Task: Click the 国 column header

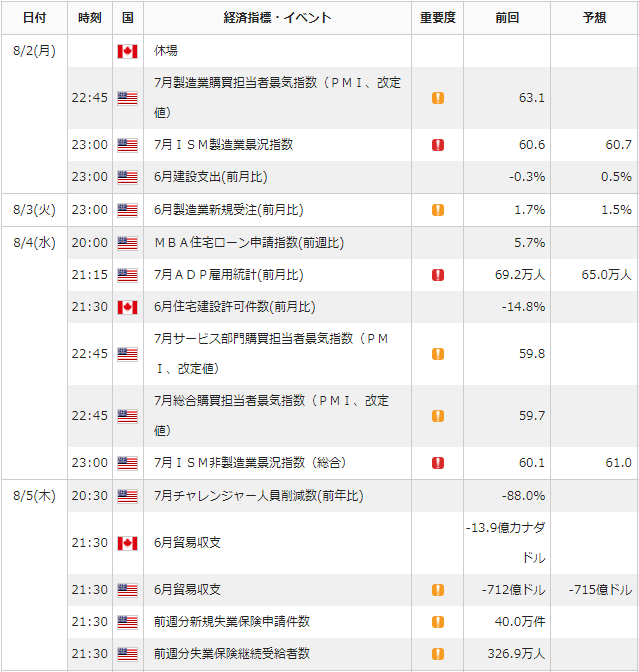Action: coord(128,18)
